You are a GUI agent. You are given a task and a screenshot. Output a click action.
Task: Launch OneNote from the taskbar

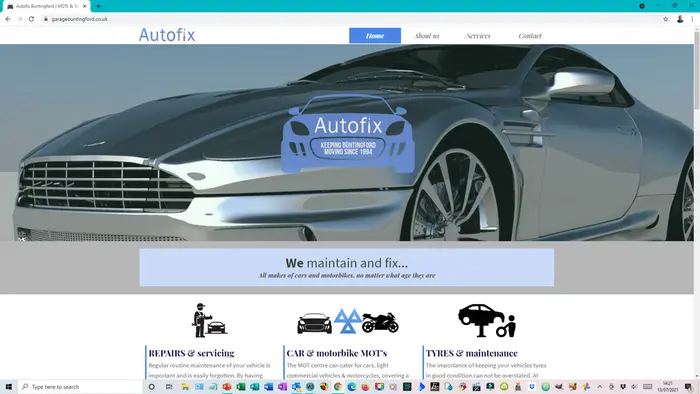tap(283, 387)
